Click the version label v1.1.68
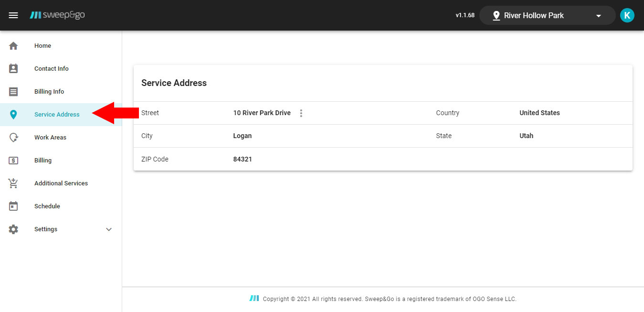 click(x=465, y=15)
